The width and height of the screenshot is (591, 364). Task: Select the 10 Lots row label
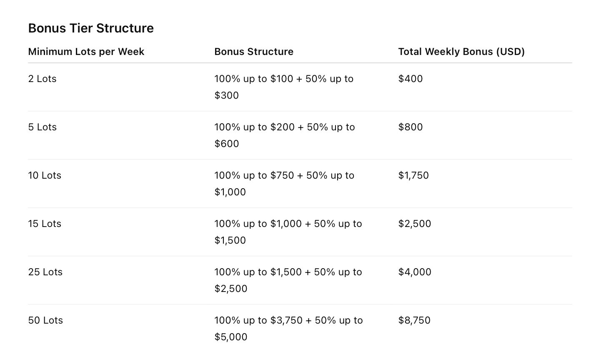tap(45, 175)
